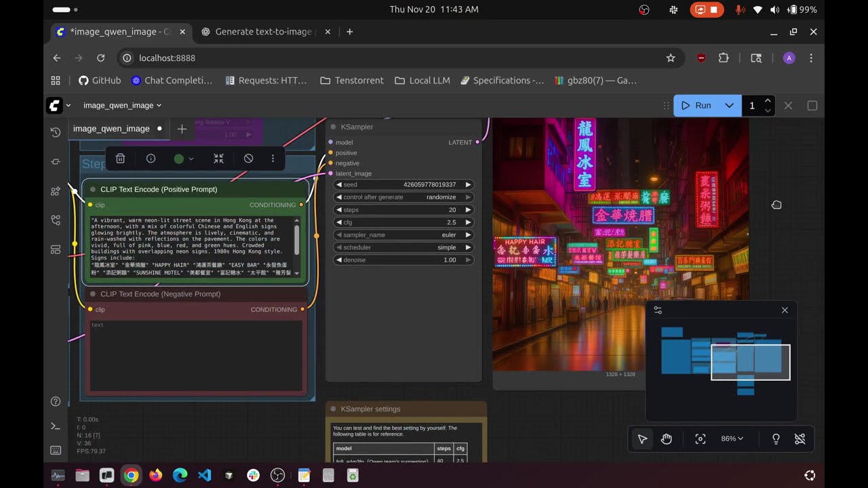Open the workflows sidebar panel

coord(56,249)
